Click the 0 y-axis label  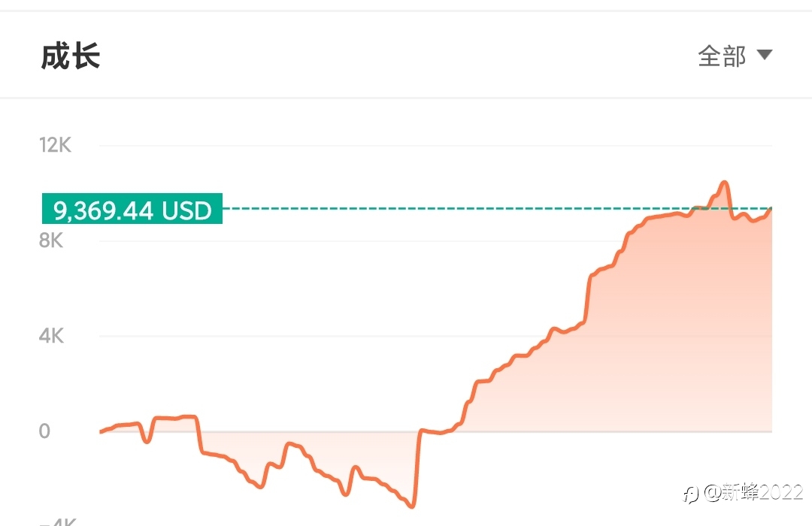[x=44, y=431]
